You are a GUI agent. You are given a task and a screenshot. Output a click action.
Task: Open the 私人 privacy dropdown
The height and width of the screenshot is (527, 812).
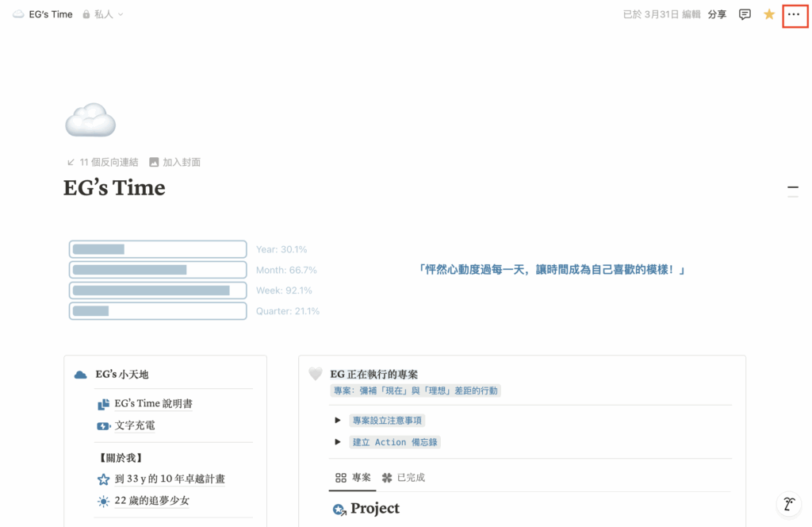[x=103, y=14]
